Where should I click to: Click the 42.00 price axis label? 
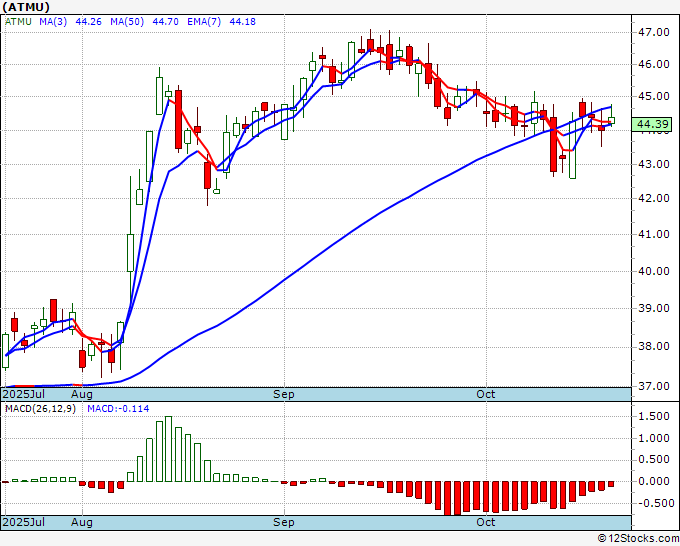click(653, 198)
